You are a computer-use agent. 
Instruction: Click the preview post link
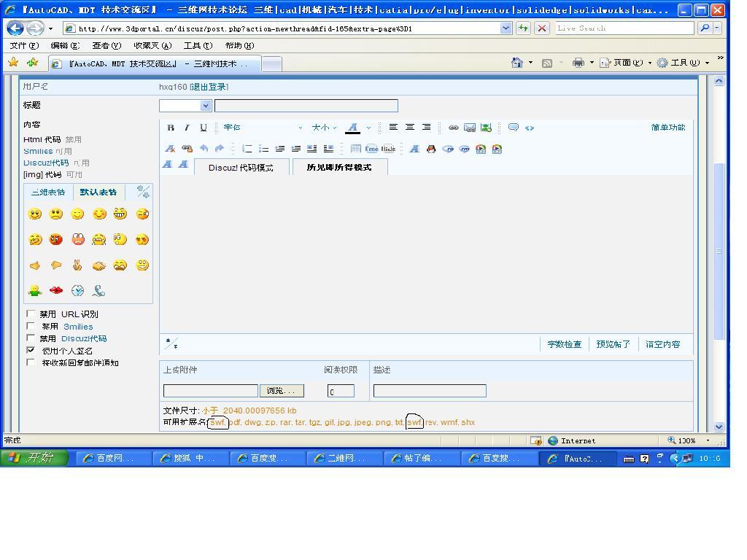(613, 344)
